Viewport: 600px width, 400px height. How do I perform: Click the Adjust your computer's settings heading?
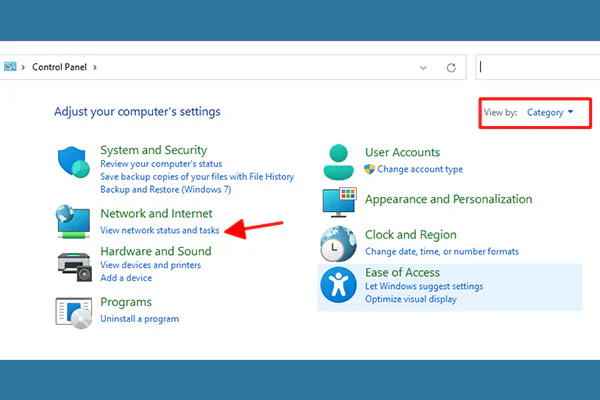137,112
